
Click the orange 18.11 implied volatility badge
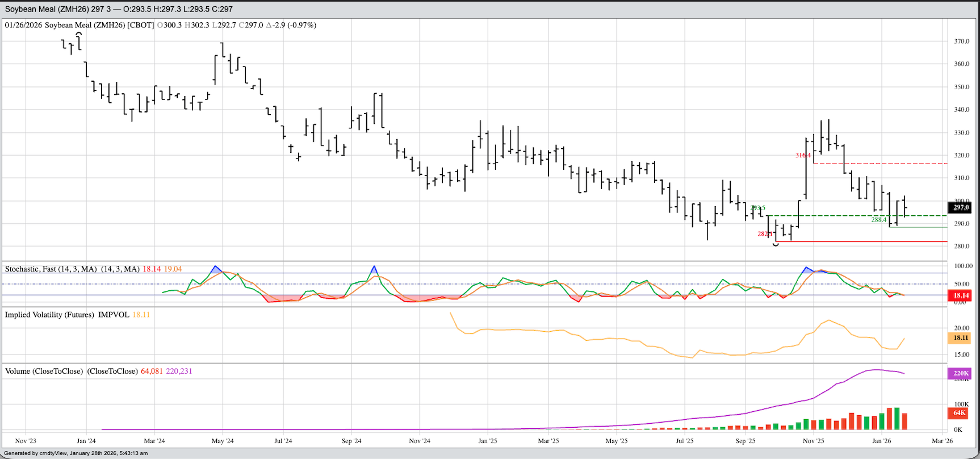coord(960,338)
